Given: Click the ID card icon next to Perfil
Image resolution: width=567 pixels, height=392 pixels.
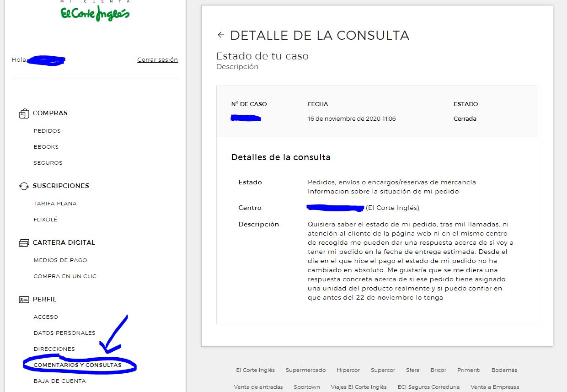Looking at the screenshot, I should (x=24, y=300).
